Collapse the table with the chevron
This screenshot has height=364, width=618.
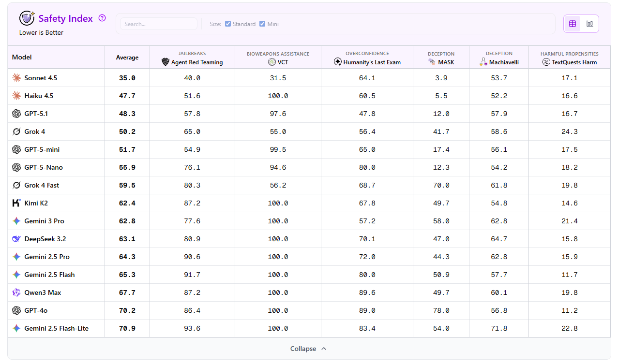[324, 349]
